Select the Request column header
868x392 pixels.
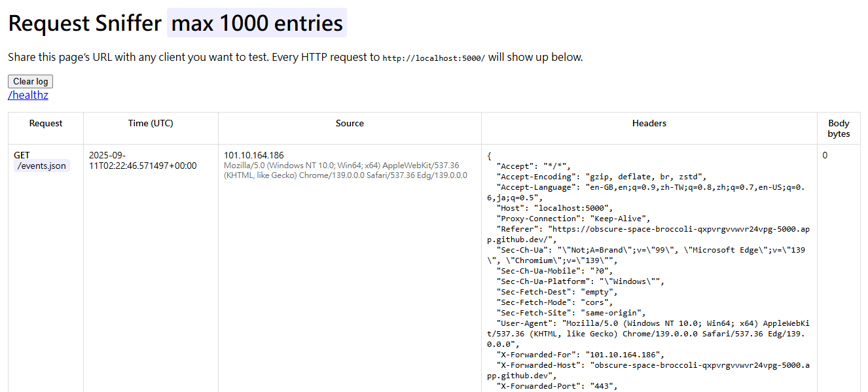pyautogui.click(x=46, y=123)
